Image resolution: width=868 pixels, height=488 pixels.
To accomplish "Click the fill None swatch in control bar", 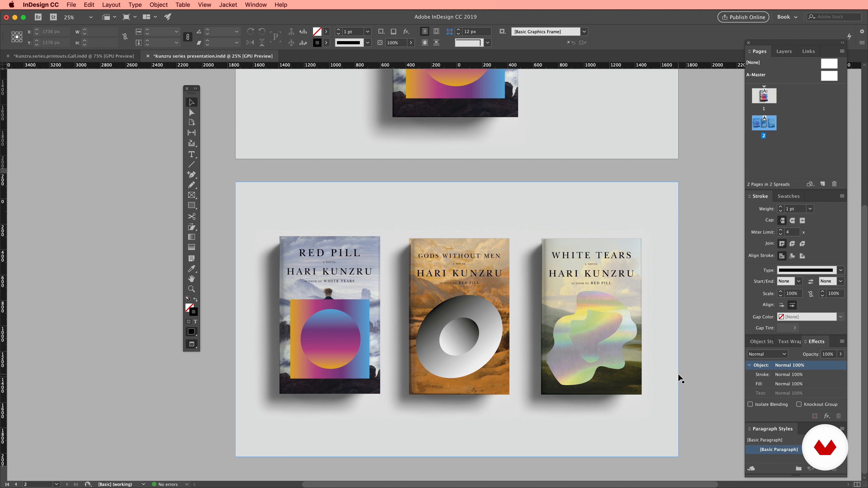I will tap(317, 32).
